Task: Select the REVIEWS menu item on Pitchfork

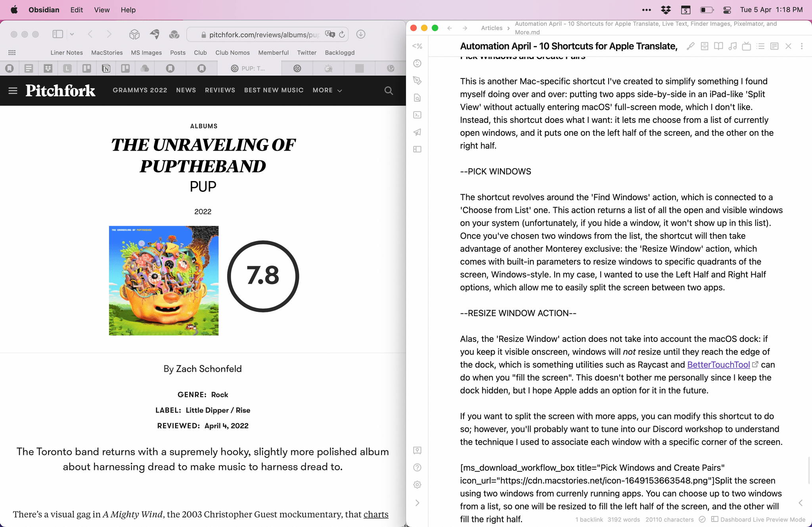Action: point(220,90)
